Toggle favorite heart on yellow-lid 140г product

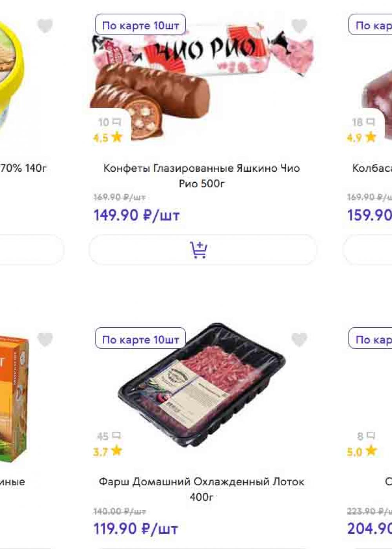[45, 26]
